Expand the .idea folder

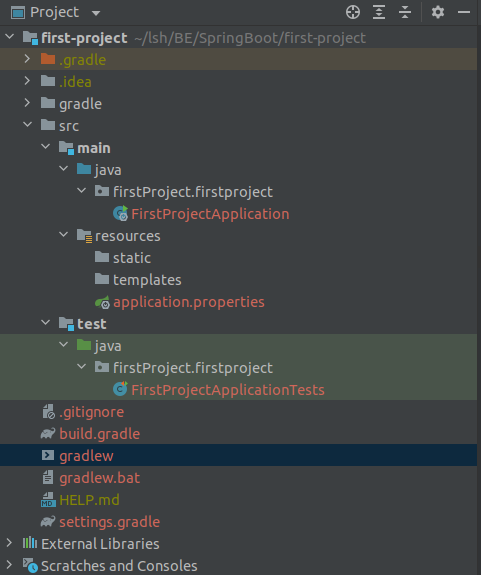point(27,81)
